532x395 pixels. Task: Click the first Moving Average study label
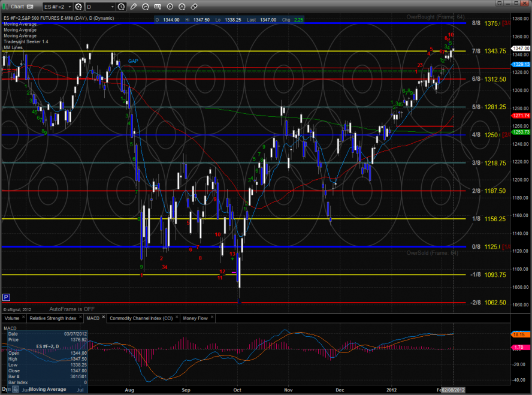point(20,24)
